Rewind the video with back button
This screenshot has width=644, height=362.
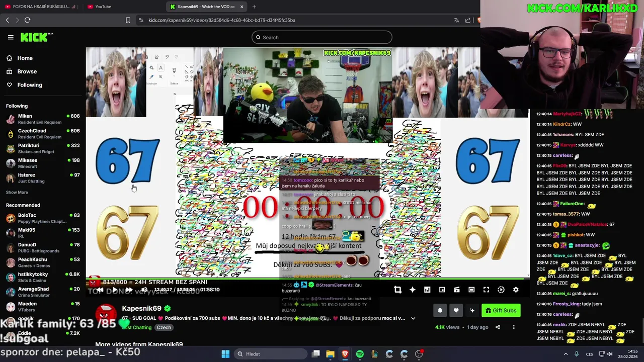click(x=100, y=290)
